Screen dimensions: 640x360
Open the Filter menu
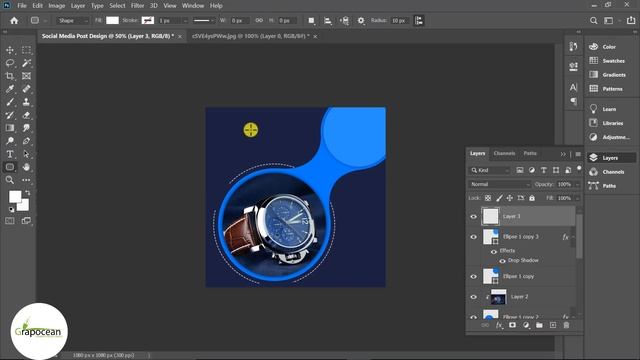click(138, 6)
